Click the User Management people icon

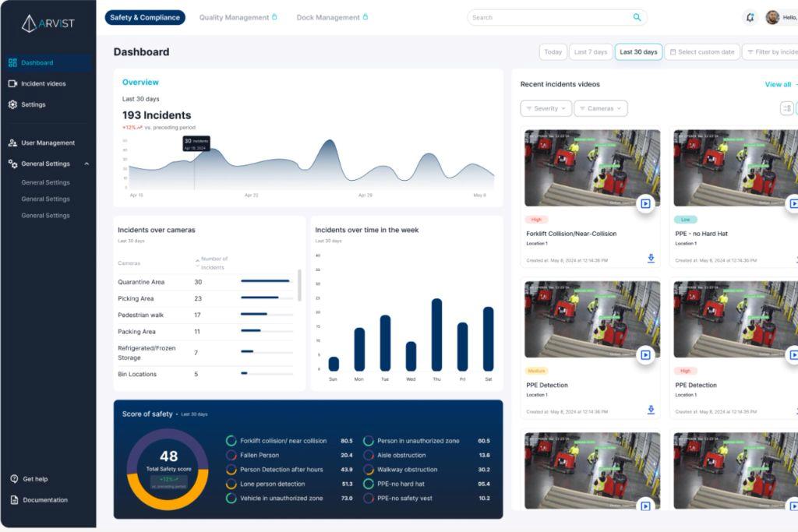12,143
